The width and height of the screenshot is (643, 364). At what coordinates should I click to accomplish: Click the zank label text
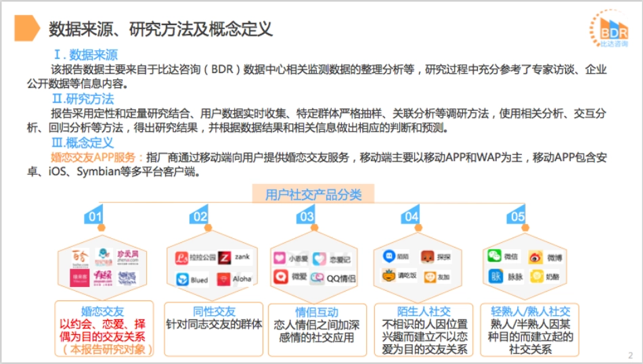coord(242,256)
